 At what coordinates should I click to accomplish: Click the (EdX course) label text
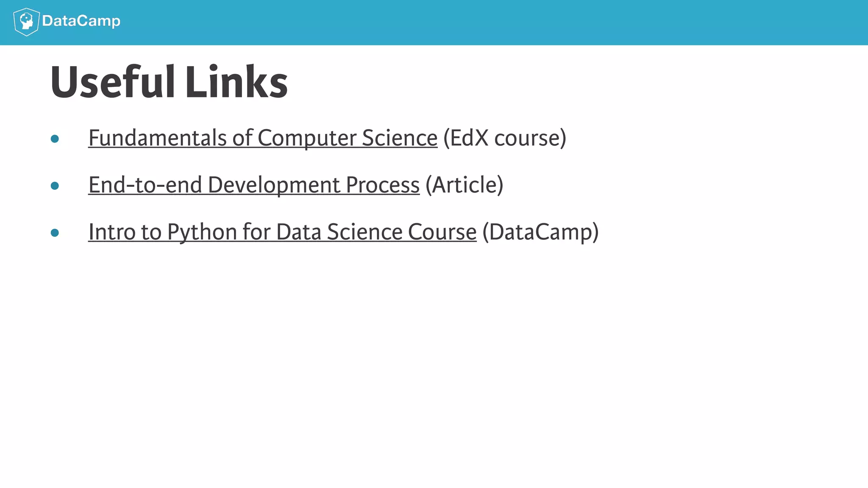[x=505, y=138]
